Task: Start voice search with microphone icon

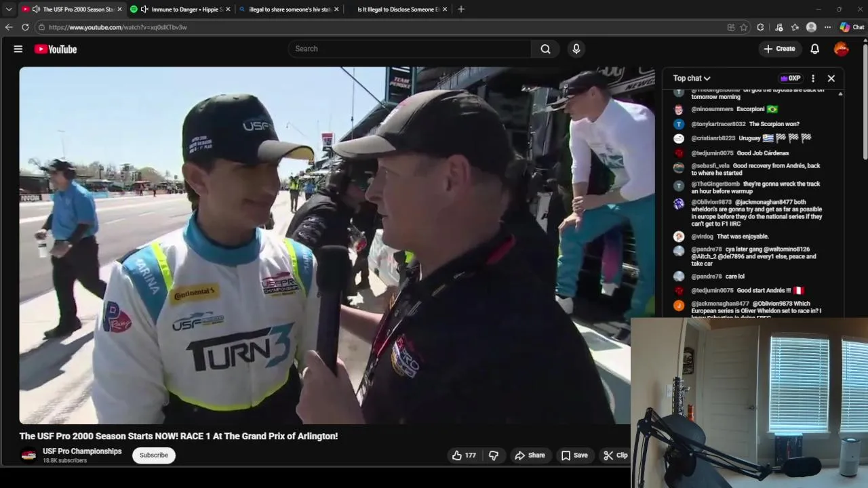Action: tap(576, 49)
